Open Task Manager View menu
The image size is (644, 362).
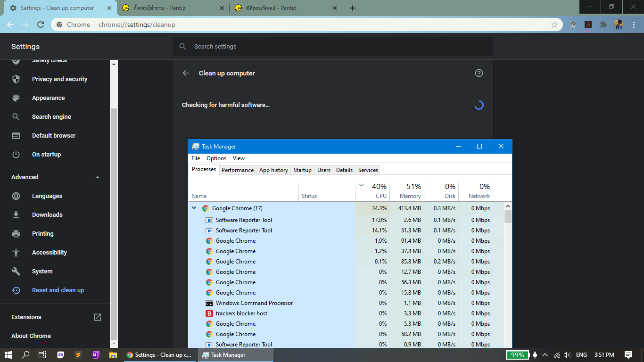[239, 158]
